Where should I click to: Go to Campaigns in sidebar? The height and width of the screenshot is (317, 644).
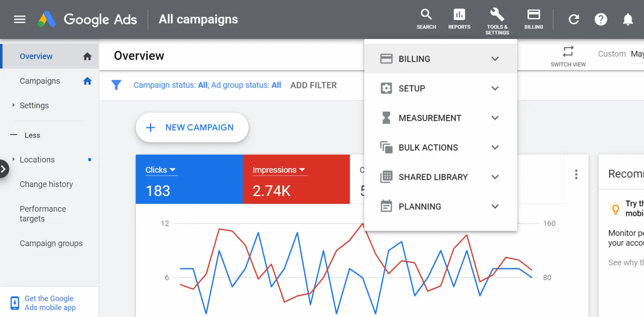pyautogui.click(x=40, y=81)
